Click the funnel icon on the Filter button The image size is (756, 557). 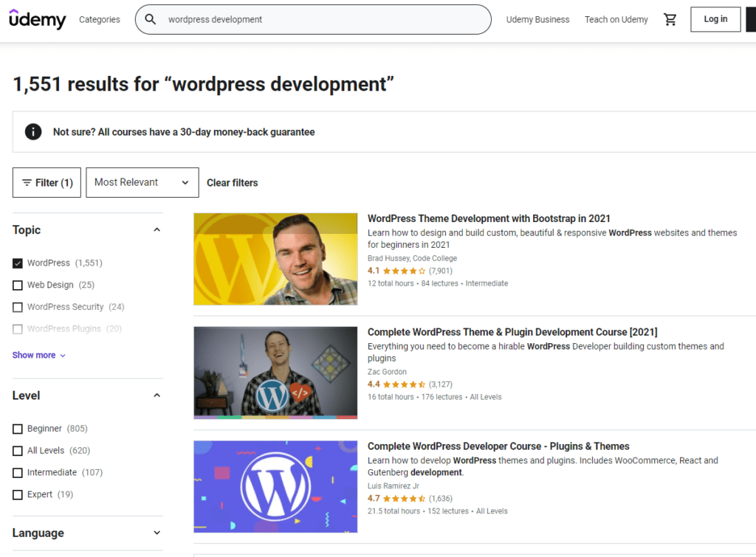click(27, 182)
